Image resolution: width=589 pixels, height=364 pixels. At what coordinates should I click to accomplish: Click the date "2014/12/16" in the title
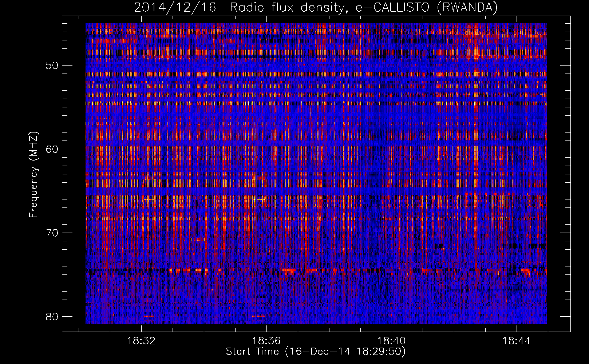click(x=175, y=8)
